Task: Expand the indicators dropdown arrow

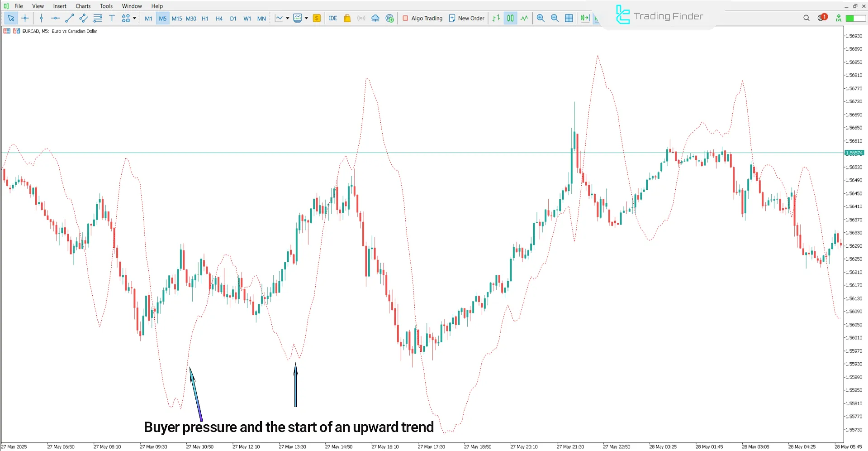Action: [287, 18]
